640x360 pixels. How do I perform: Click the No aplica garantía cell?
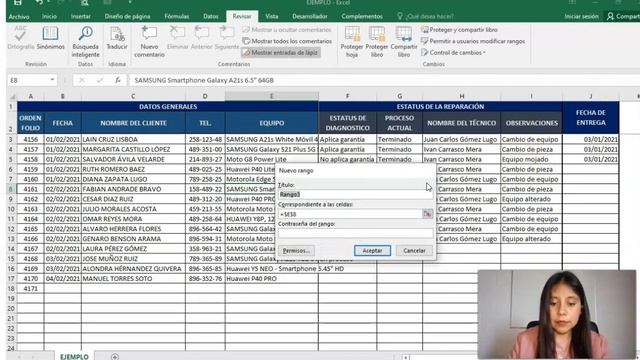point(347,159)
